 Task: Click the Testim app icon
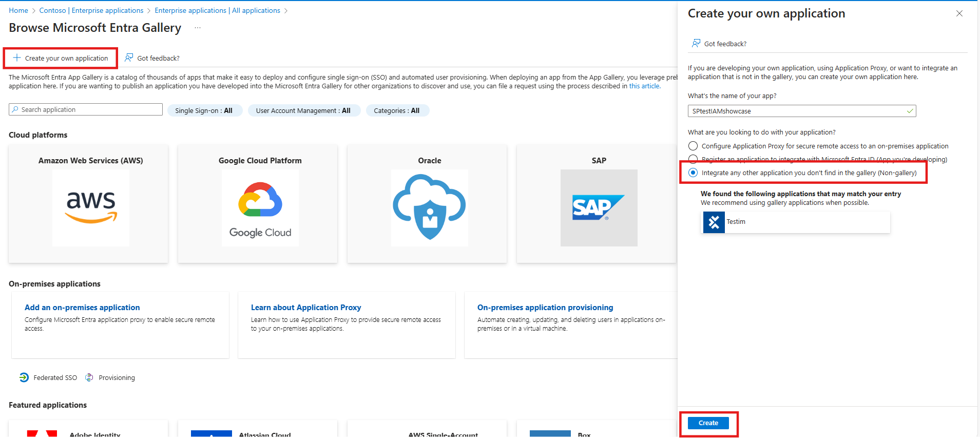(x=714, y=222)
